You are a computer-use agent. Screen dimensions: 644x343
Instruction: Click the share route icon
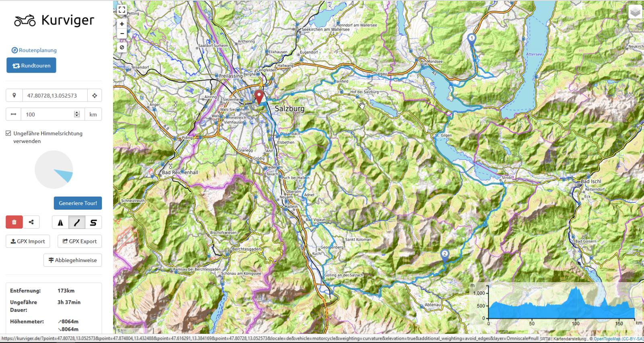pyautogui.click(x=31, y=222)
